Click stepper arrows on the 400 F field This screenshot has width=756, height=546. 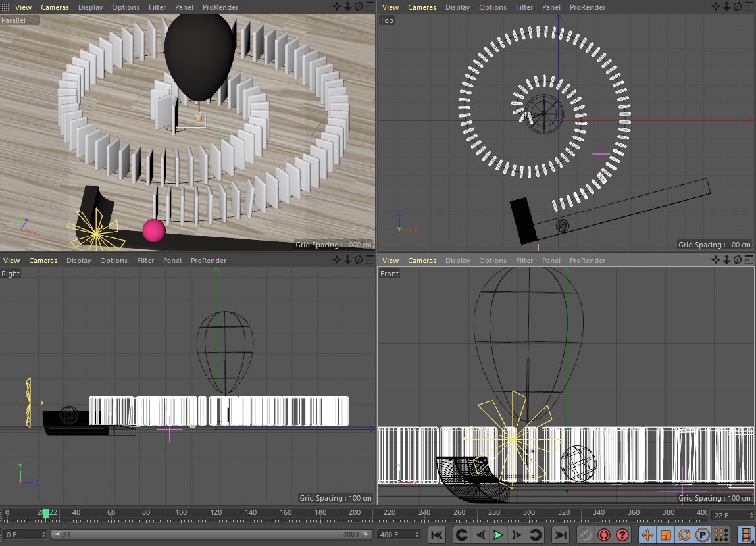coord(417,534)
